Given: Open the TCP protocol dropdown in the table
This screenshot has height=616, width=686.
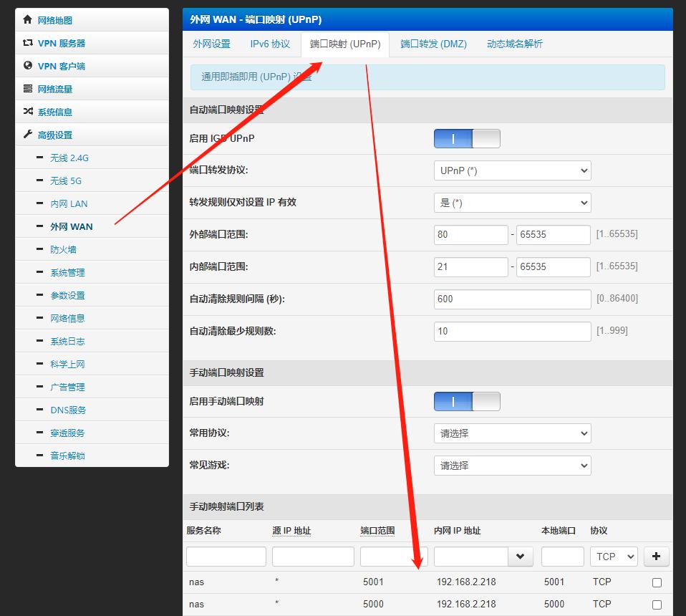Looking at the screenshot, I should click(614, 556).
